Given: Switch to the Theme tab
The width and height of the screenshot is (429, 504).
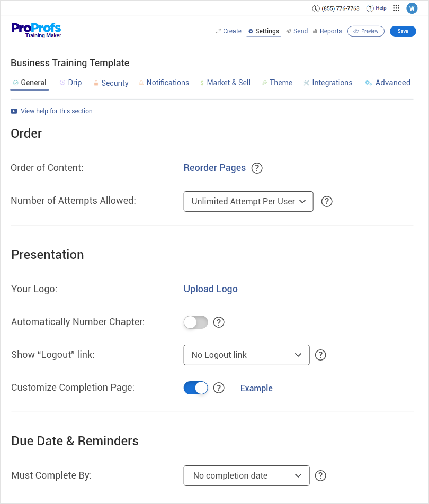Looking at the screenshot, I should [277, 83].
